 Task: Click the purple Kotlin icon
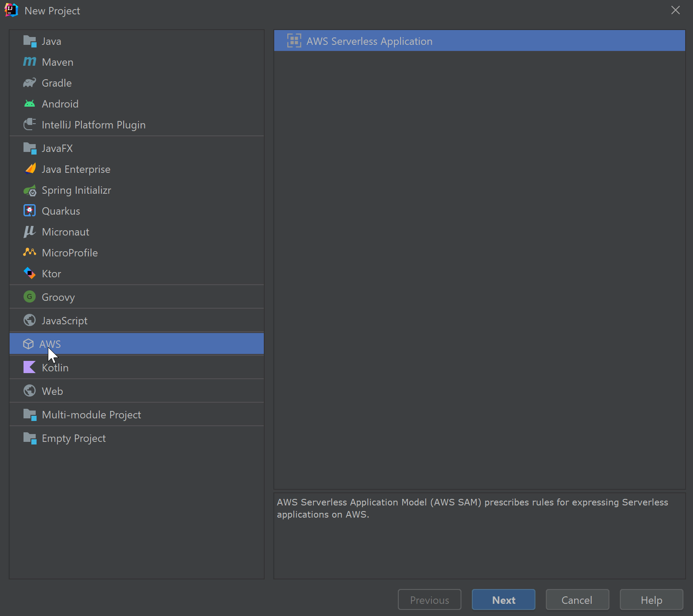(30, 367)
